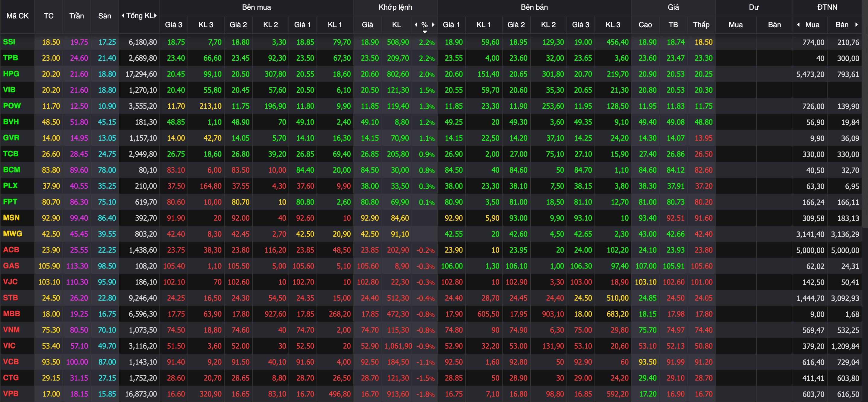The height and width of the screenshot is (402, 868).
Task: Click VIC matched volume 1,061,90
Action: point(398,346)
